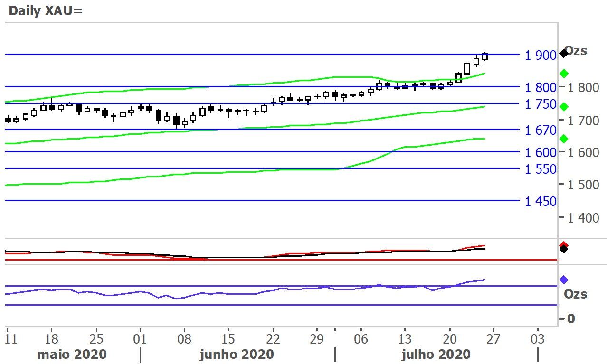Click the top green diamond marker
Image resolution: width=607 pixels, height=364 pixels.
click(x=564, y=74)
